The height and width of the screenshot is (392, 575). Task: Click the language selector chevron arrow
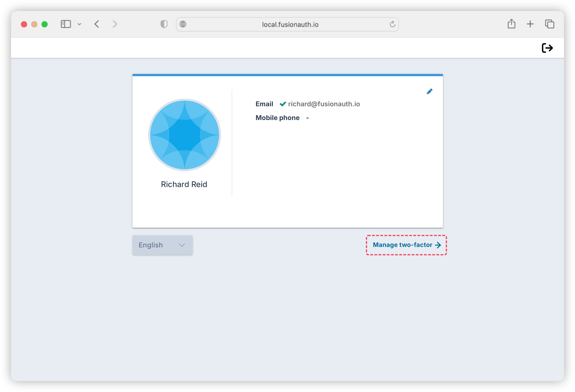(x=182, y=245)
